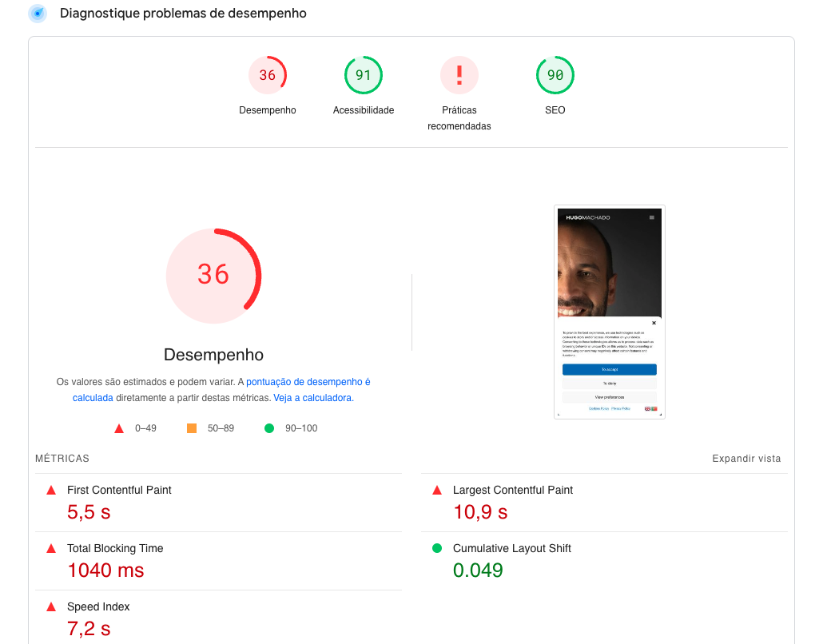Click the orange square 50–89 legend swatch
Screen dimensions: 823x644
(x=192, y=428)
